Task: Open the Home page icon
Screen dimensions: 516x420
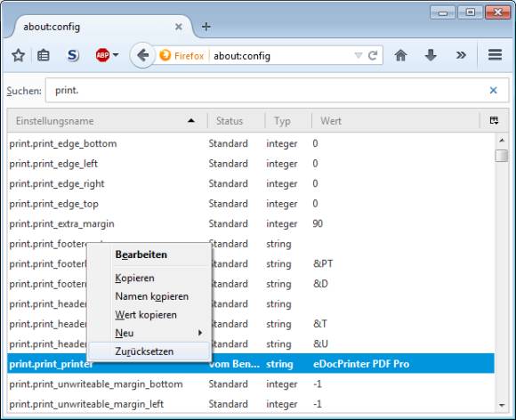Action: (400, 55)
